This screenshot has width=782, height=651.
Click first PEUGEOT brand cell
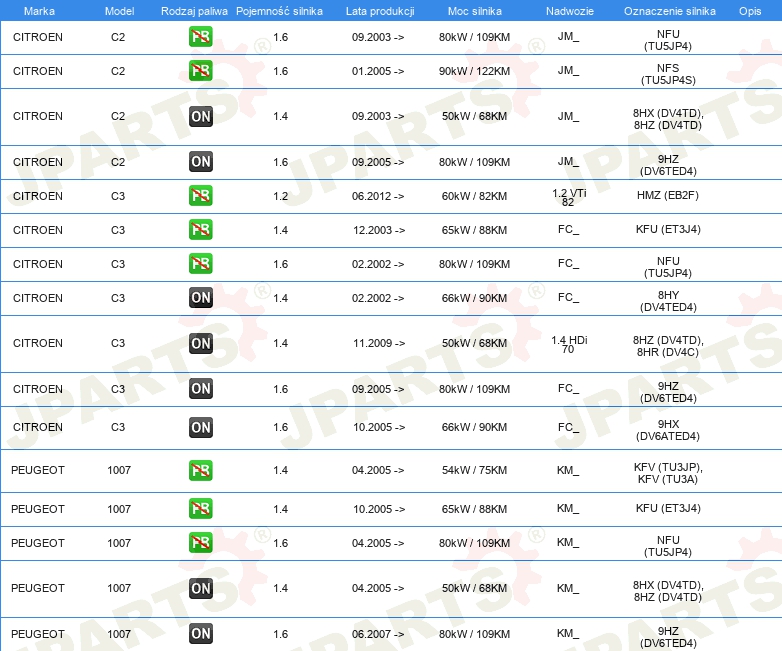[x=38, y=470]
